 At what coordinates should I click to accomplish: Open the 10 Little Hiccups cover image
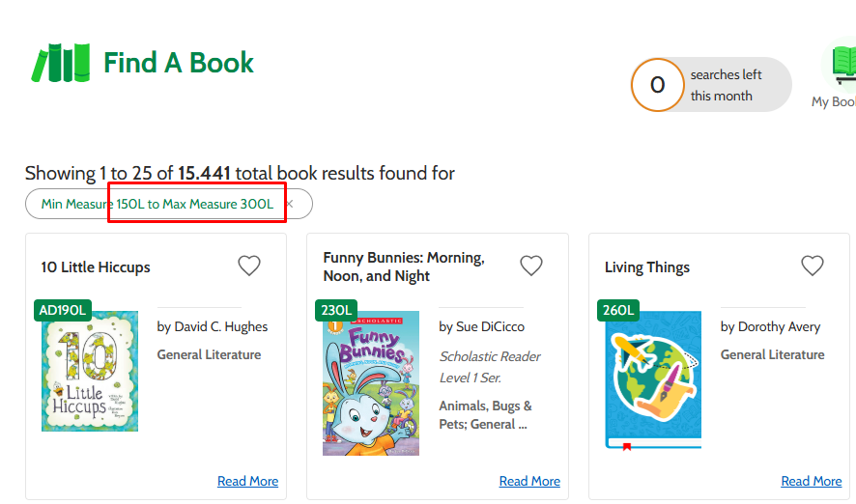click(x=90, y=371)
